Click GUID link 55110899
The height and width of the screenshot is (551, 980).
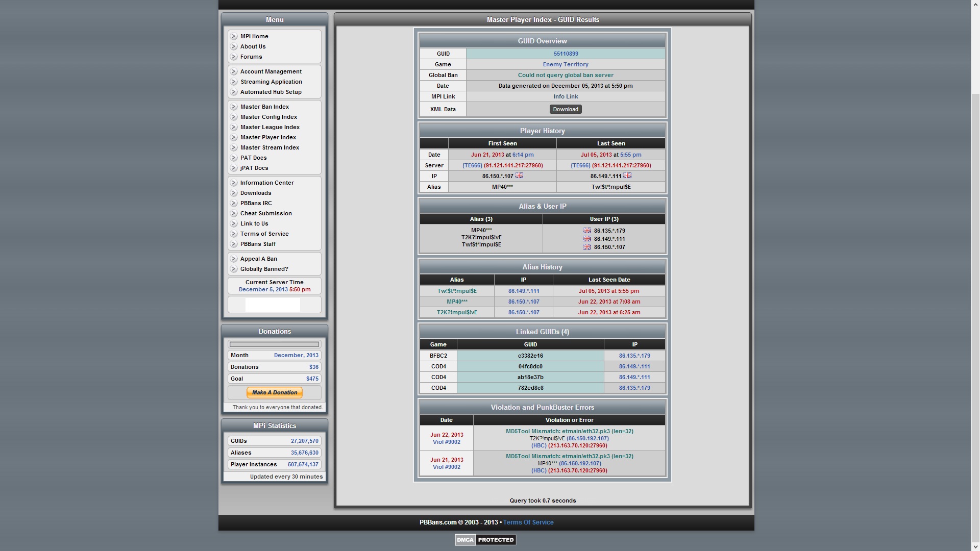click(566, 54)
